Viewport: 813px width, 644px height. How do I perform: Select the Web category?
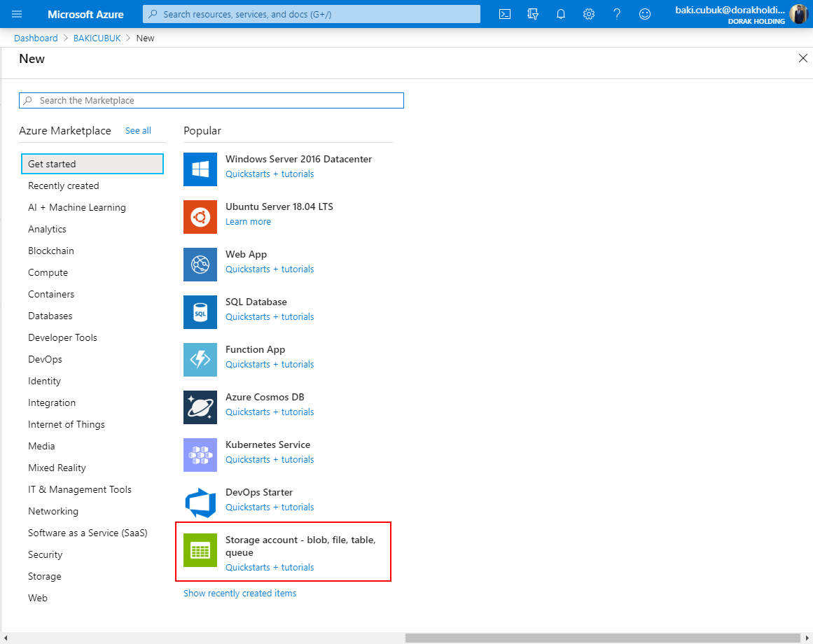tap(38, 598)
